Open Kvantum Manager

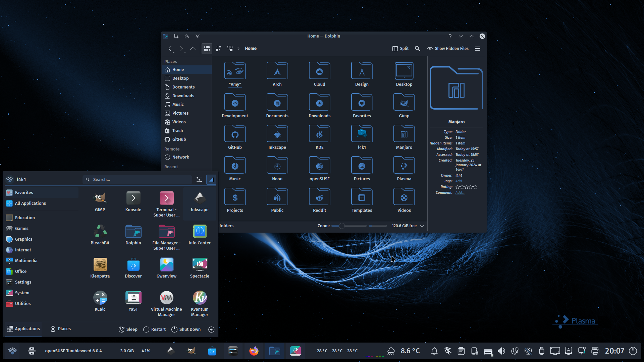[x=200, y=304]
